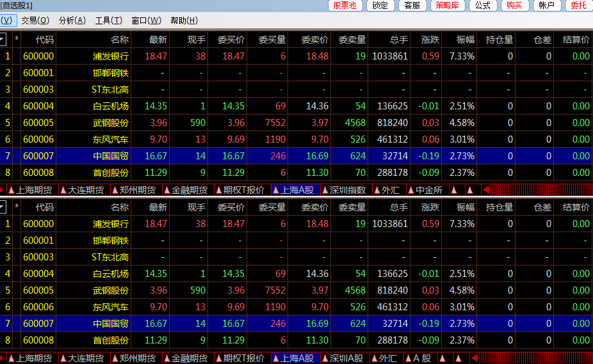Click upper pane red horizontal scrollbar track
This screenshot has width=593, height=364.
point(542,190)
